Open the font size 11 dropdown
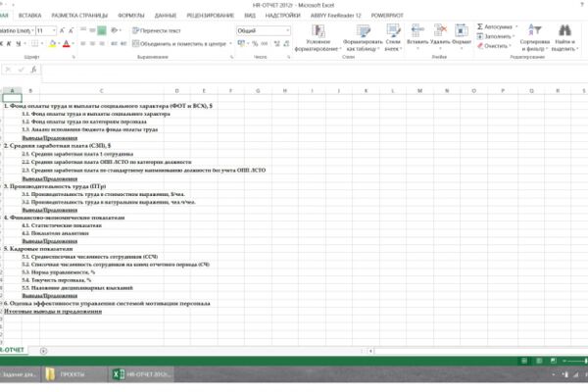The height and width of the screenshot is (392, 588). 54,30
